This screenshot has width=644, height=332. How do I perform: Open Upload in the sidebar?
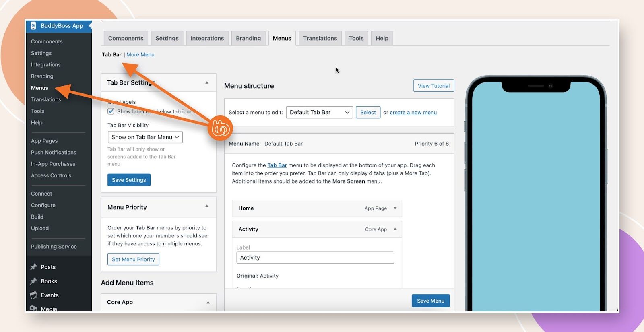coord(40,228)
